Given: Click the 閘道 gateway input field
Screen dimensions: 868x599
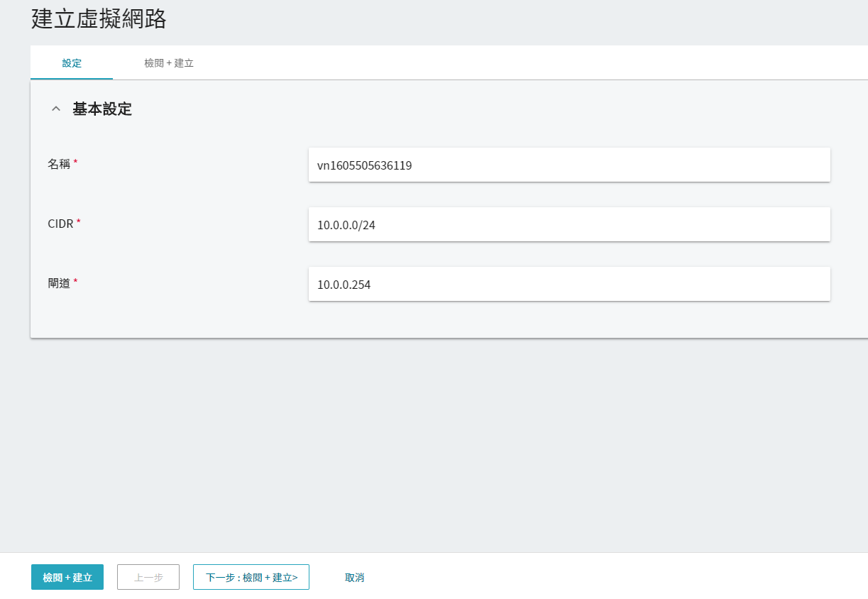Looking at the screenshot, I should pos(569,285).
